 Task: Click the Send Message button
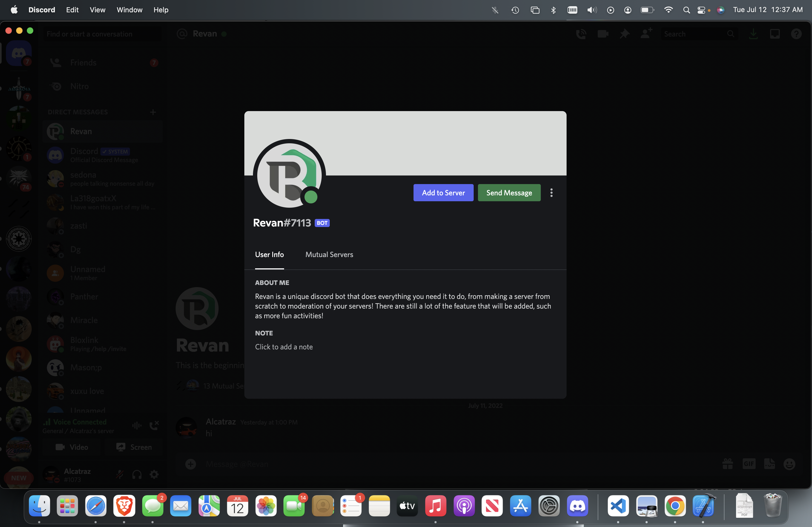click(509, 193)
